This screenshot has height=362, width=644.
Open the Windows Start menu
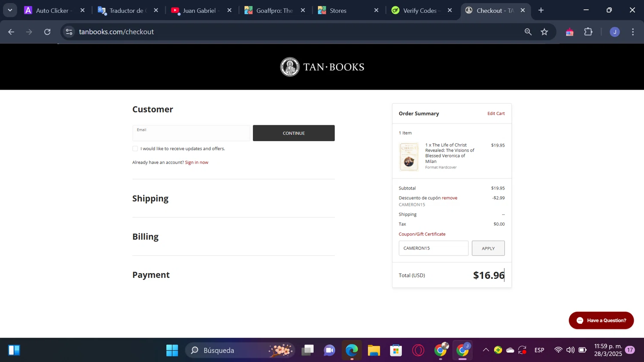[x=172, y=350]
